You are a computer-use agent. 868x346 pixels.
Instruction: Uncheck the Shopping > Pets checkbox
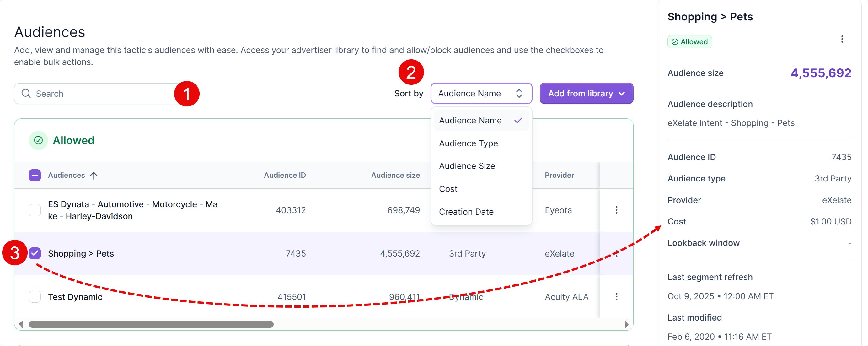tap(35, 253)
